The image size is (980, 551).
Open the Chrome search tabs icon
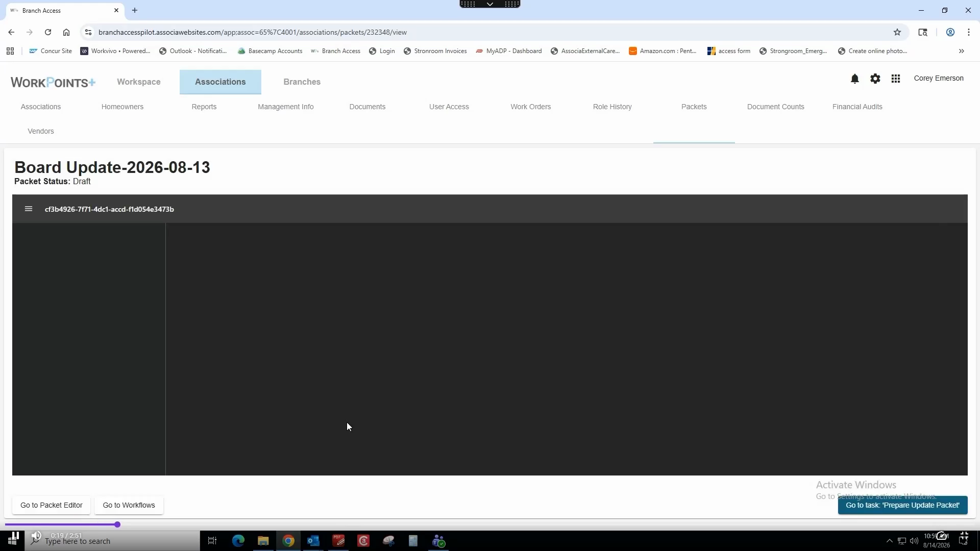pyautogui.click(x=923, y=32)
